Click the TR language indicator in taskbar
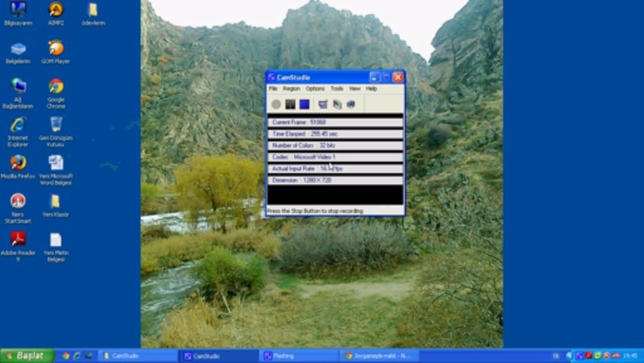The image size is (644, 363). pyautogui.click(x=556, y=356)
